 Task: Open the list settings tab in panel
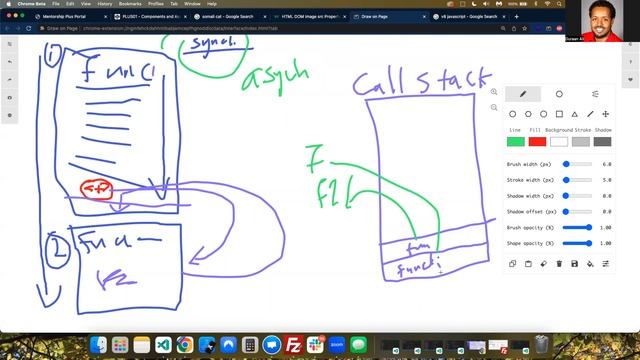595,94
